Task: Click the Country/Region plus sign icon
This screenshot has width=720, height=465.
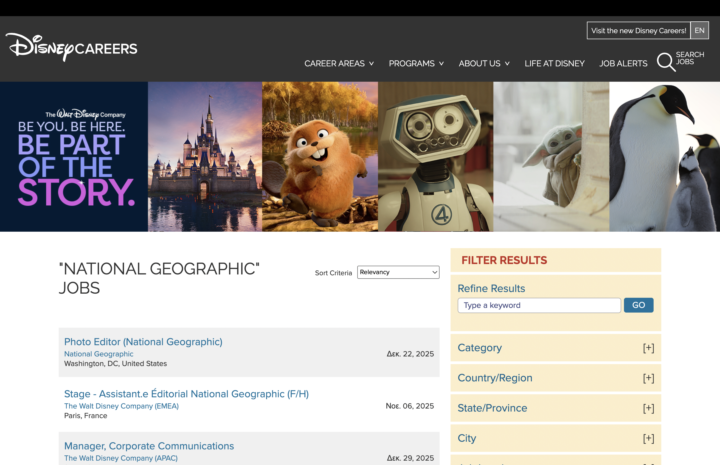Action: click(648, 378)
